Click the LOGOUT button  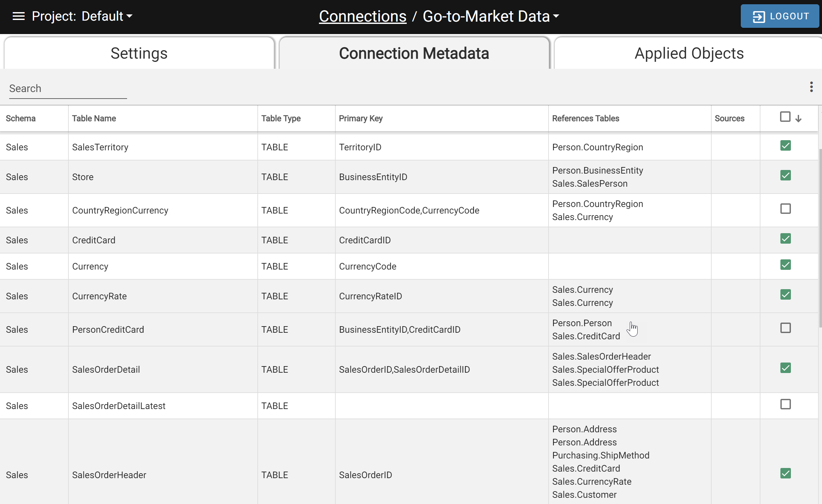point(780,16)
